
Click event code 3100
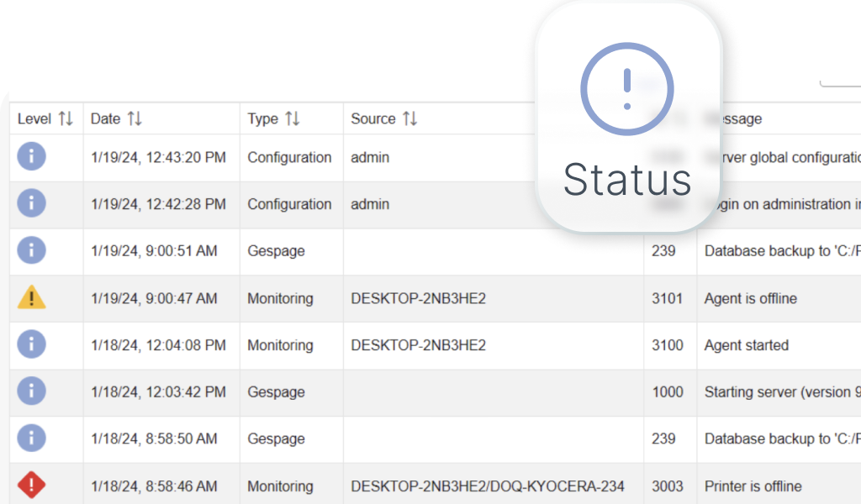click(667, 345)
